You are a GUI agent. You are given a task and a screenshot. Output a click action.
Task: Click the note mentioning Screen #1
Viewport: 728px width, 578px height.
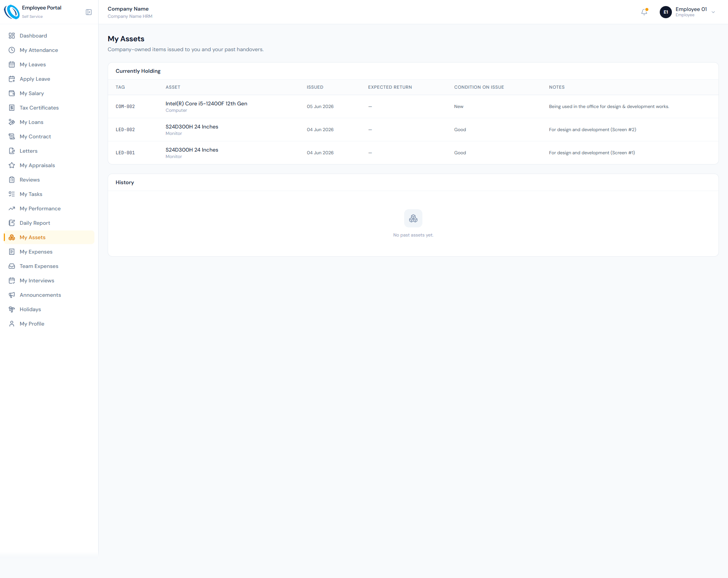[x=592, y=153]
